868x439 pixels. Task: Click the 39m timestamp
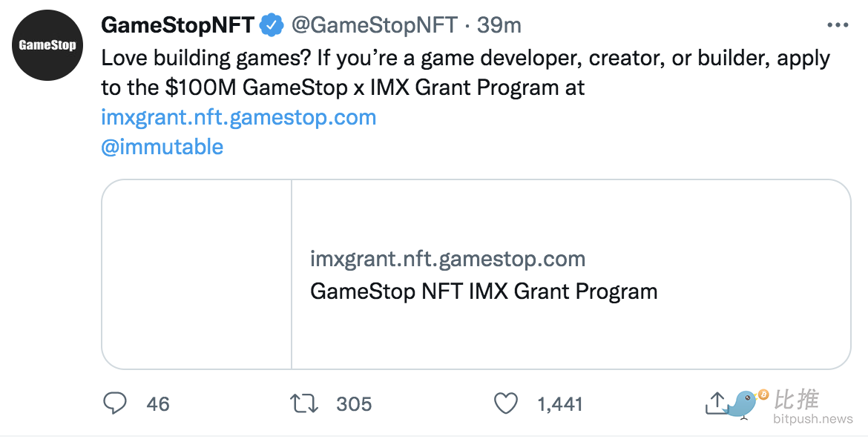[499, 25]
